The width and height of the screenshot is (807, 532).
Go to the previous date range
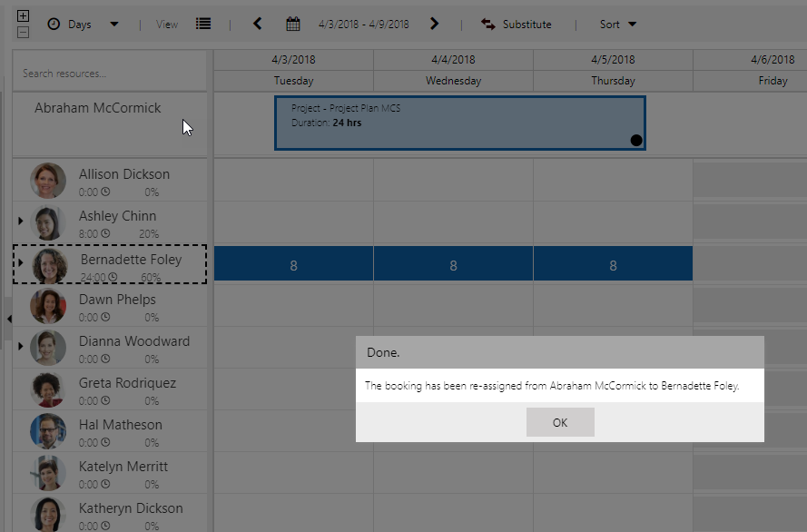258,24
